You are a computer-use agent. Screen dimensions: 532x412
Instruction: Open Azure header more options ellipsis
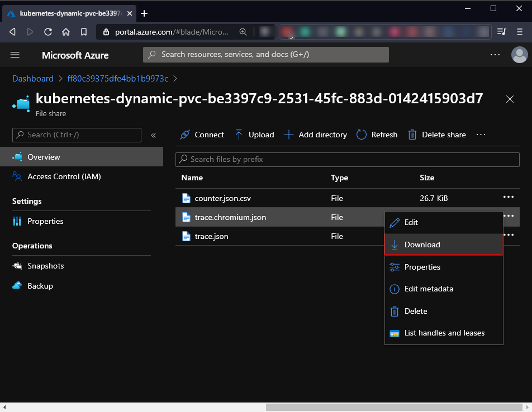click(x=495, y=55)
